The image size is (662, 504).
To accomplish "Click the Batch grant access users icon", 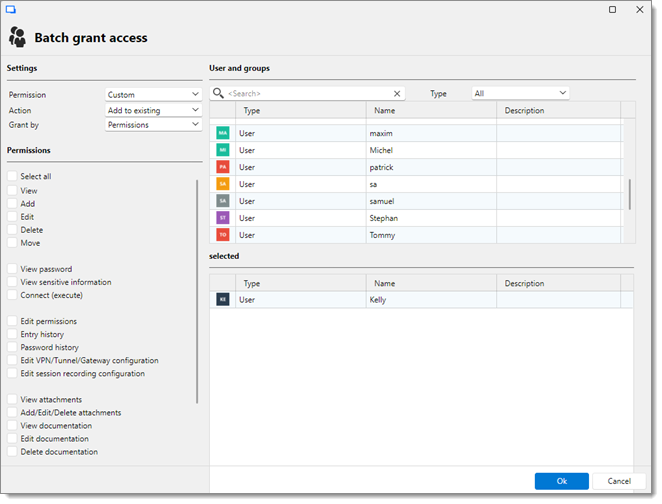I will pos(17,37).
